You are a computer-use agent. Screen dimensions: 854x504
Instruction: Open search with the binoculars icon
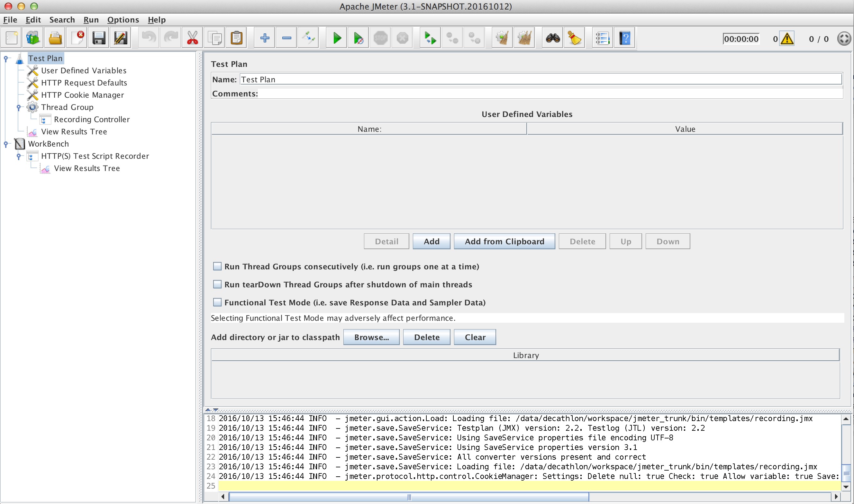tap(552, 38)
